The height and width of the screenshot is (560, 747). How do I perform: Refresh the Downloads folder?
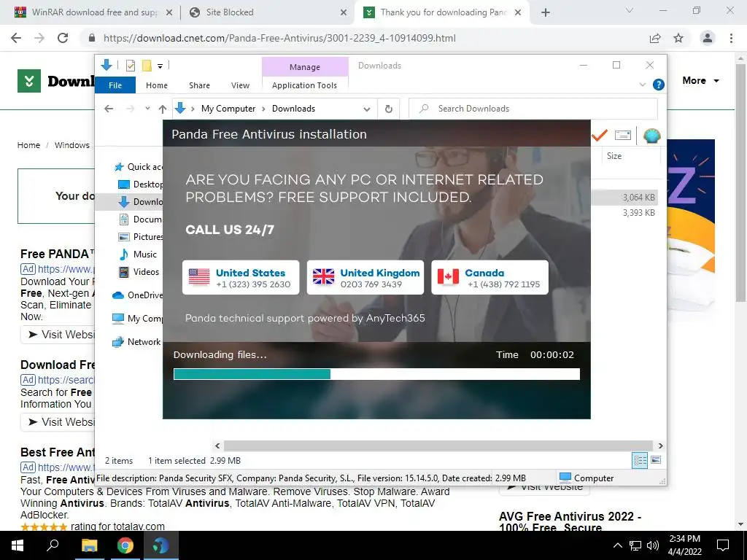[389, 109]
